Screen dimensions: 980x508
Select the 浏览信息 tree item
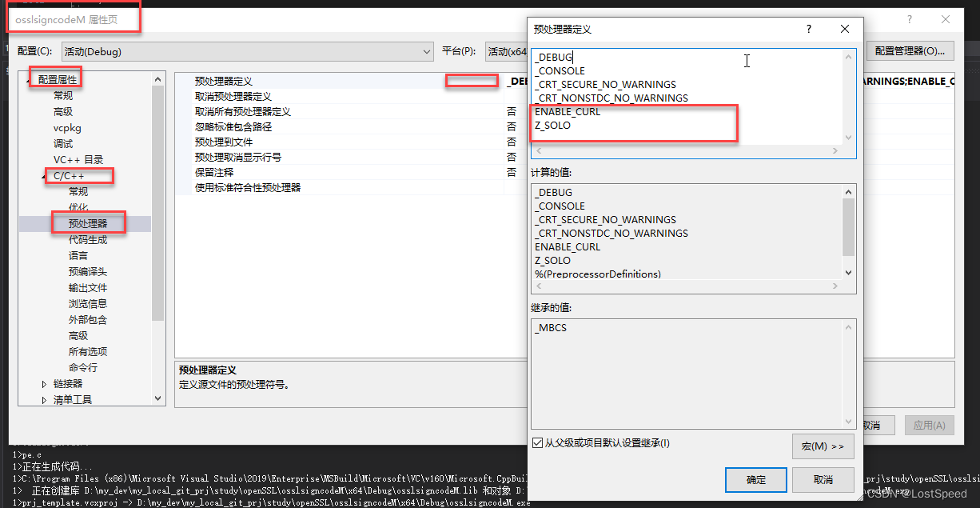(88, 304)
